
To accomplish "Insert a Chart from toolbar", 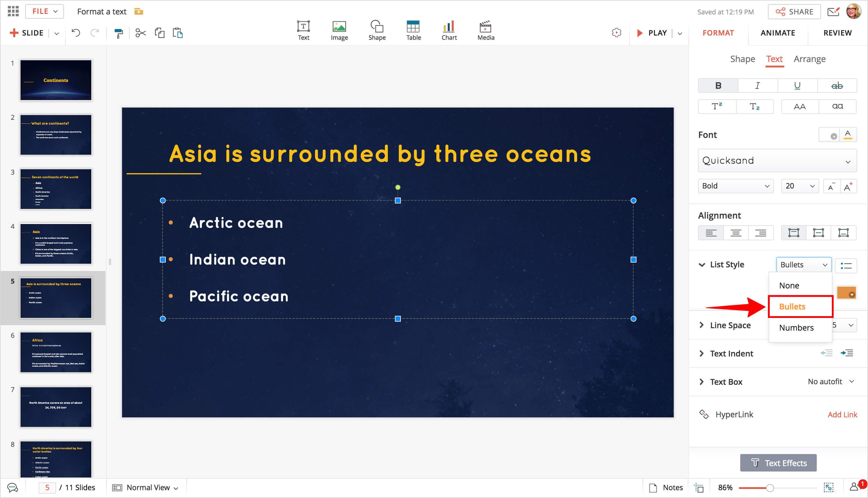I will pos(449,30).
